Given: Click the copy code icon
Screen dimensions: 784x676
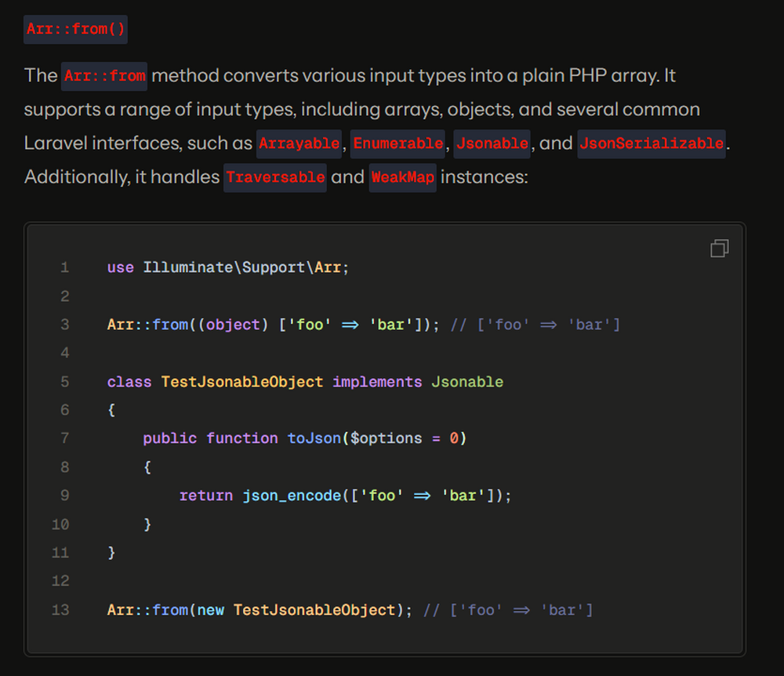Looking at the screenshot, I should click(719, 249).
